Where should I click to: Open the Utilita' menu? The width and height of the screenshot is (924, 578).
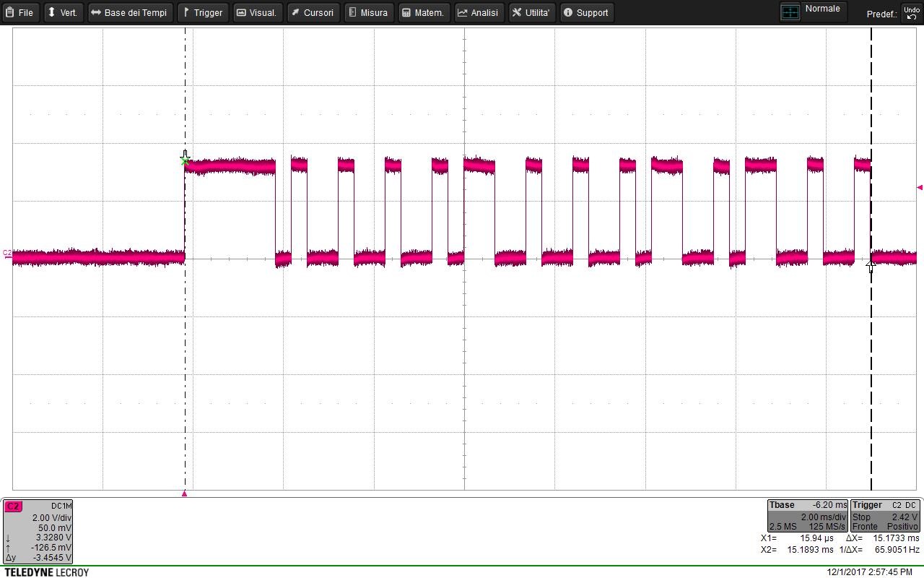(x=531, y=13)
